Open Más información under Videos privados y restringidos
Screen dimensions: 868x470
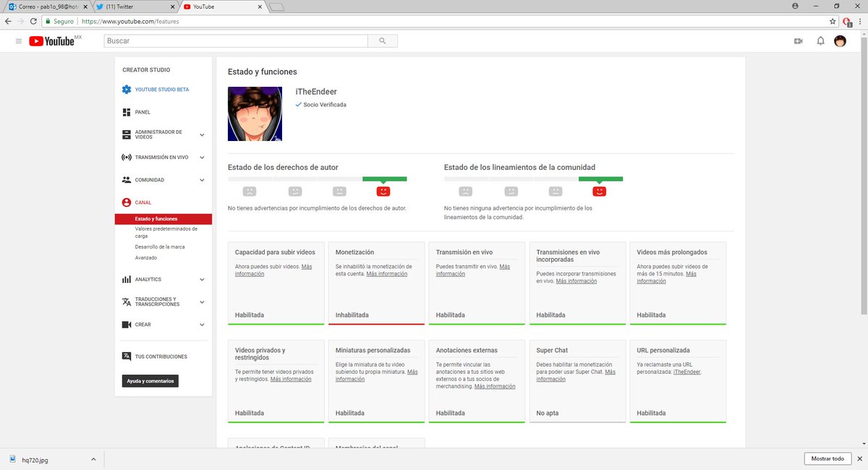click(291, 379)
